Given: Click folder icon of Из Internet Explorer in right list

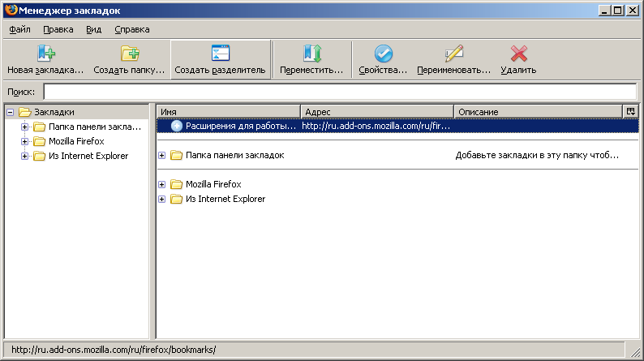Looking at the screenshot, I should point(176,200).
